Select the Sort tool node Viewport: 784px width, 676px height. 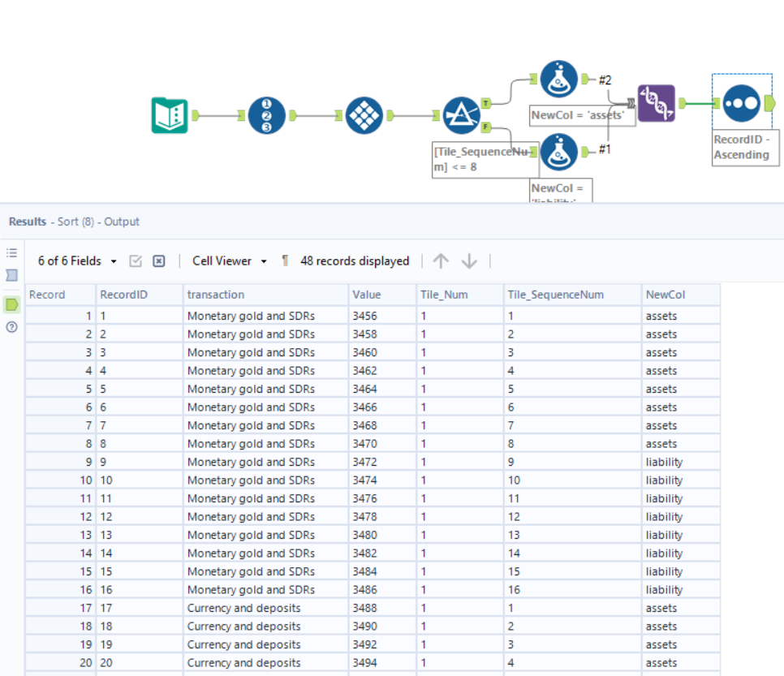click(742, 104)
